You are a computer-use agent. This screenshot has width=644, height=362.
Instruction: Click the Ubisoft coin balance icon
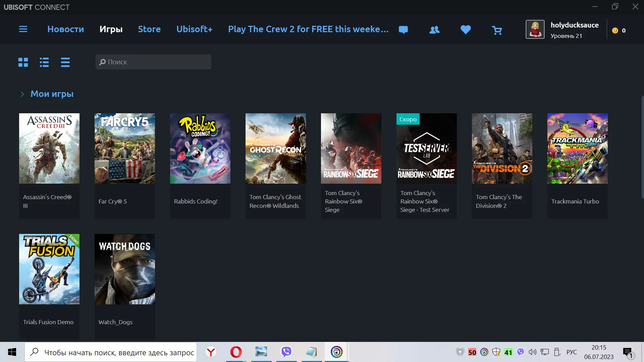pos(615,31)
